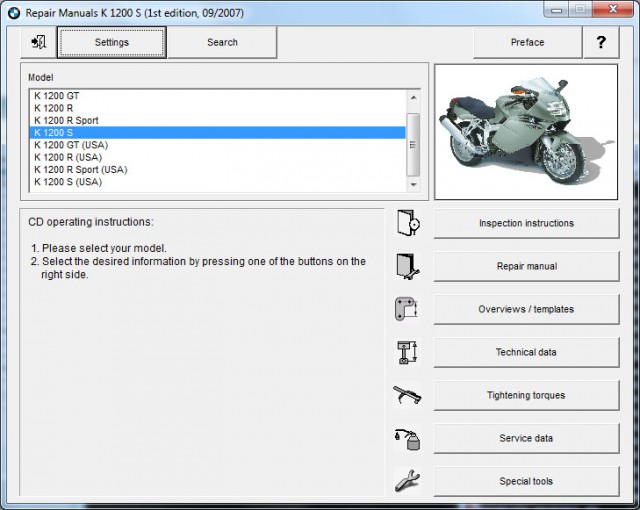640x510 pixels.
Task: Click the Service data oil can icon
Action: [407, 439]
